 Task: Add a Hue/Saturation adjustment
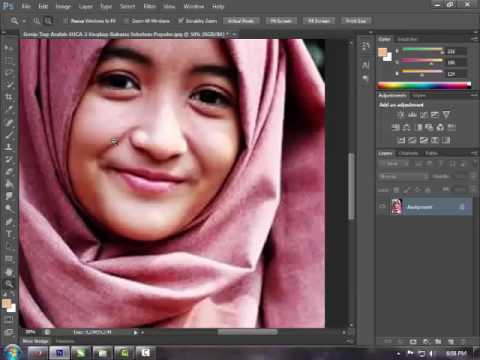395,127
